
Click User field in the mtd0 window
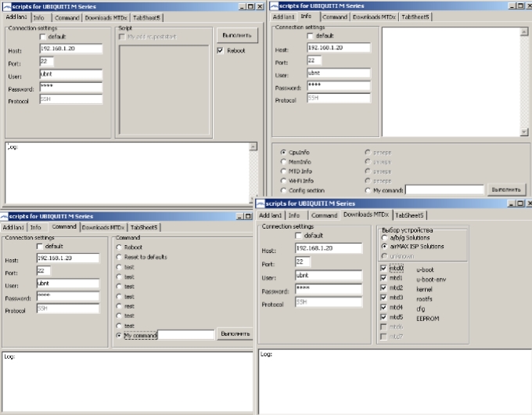coord(329,276)
